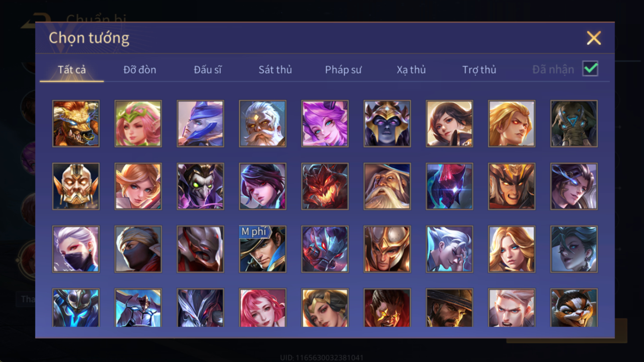The height and width of the screenshot is (362, 644).
Task: Select the purple-haired girl with horns
Action: pyautogui.click(x=325, y=123)
